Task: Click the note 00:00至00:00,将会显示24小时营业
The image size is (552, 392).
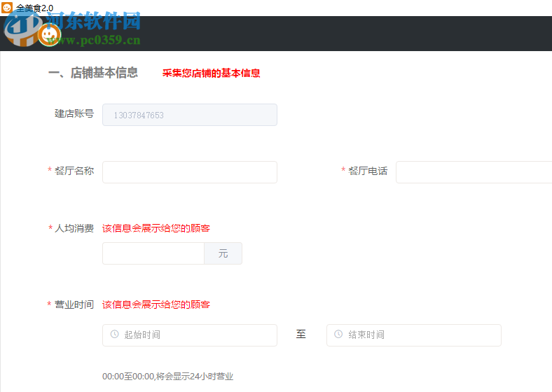Action: click(168, 377)
